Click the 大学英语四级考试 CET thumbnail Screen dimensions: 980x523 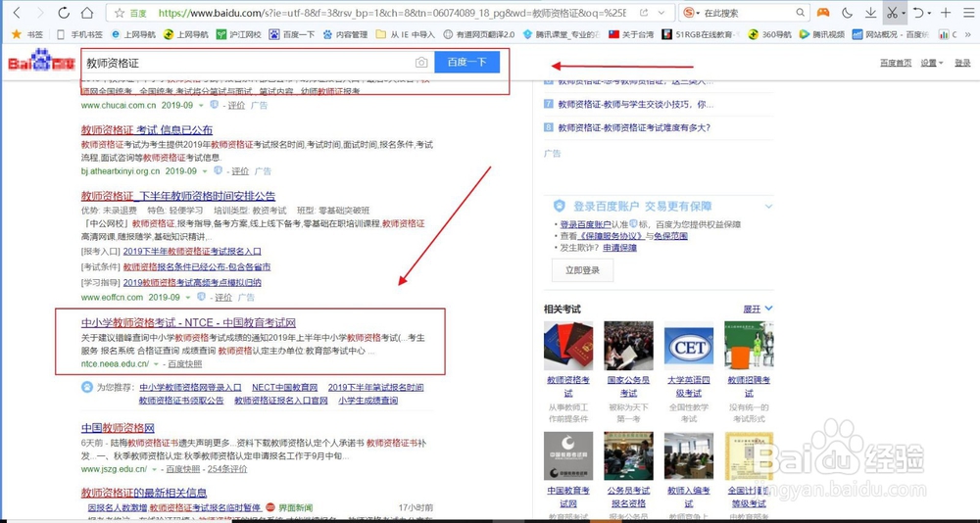pos(688,346)
